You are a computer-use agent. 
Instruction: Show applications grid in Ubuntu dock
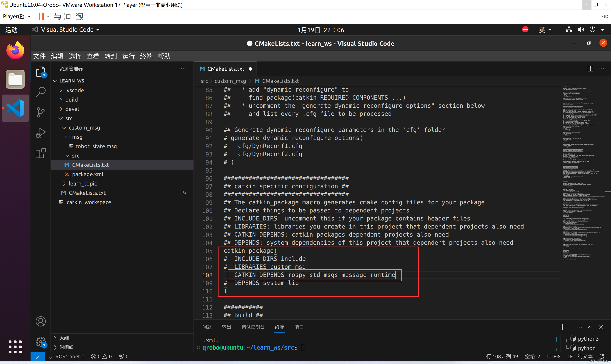point(15,347)
